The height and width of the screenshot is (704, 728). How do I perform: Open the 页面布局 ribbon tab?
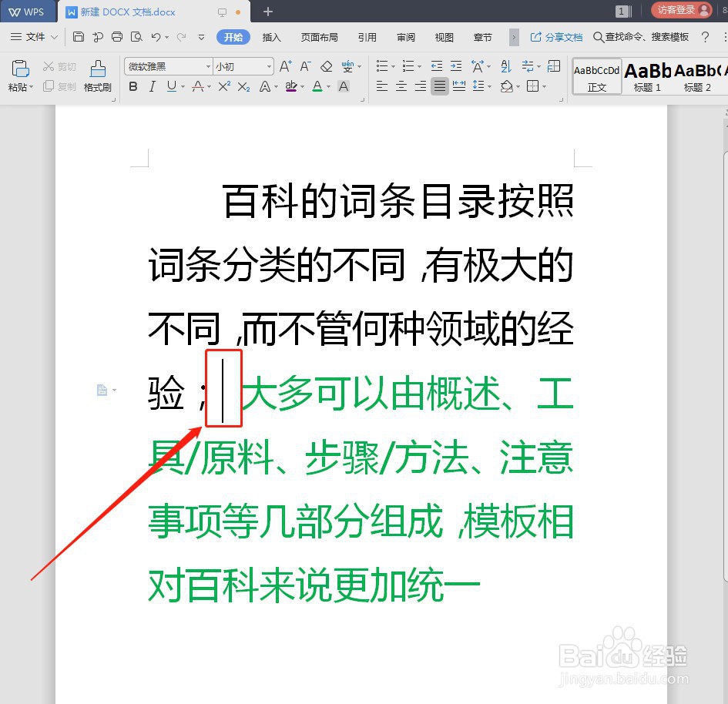(x=319, y=36)
